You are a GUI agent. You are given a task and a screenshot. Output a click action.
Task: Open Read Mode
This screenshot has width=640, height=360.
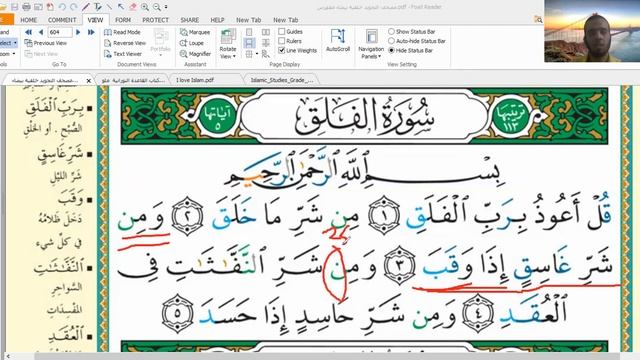point(122,32)
